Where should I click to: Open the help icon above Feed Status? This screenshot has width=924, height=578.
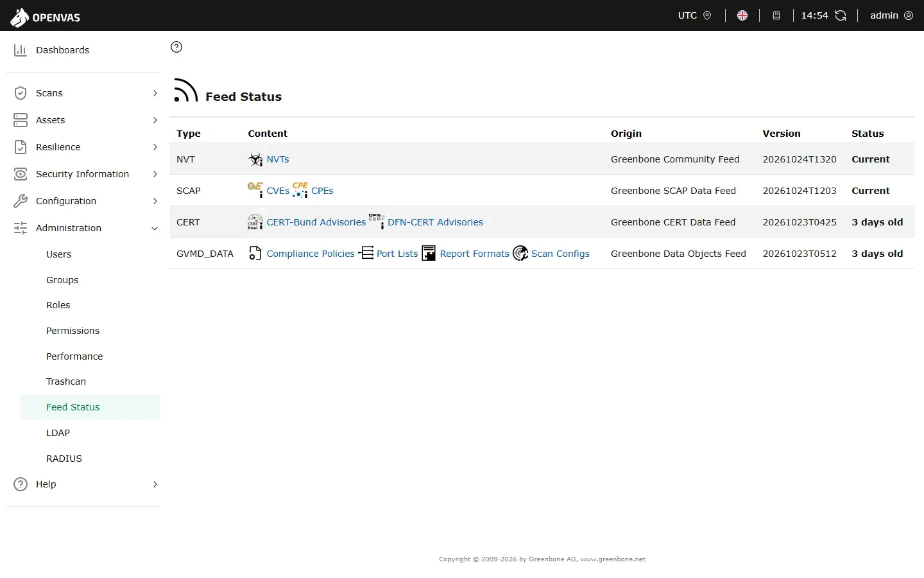(176, 47)
